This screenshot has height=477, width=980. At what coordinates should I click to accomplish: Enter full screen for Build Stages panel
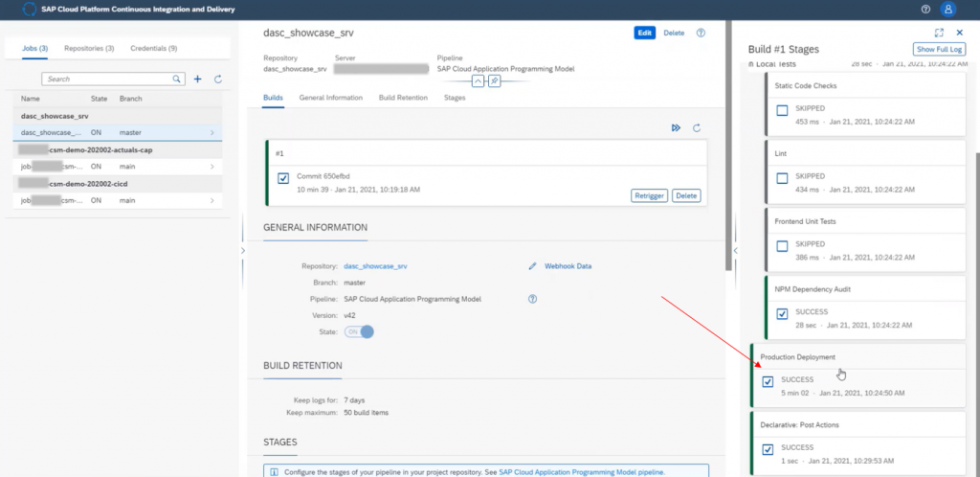click(x=939, y=33)
